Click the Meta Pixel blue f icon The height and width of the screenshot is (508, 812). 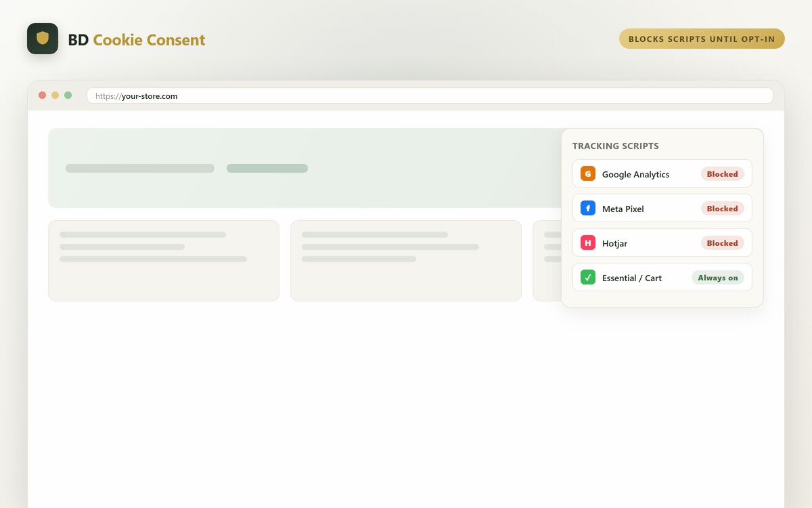point(588,209)
